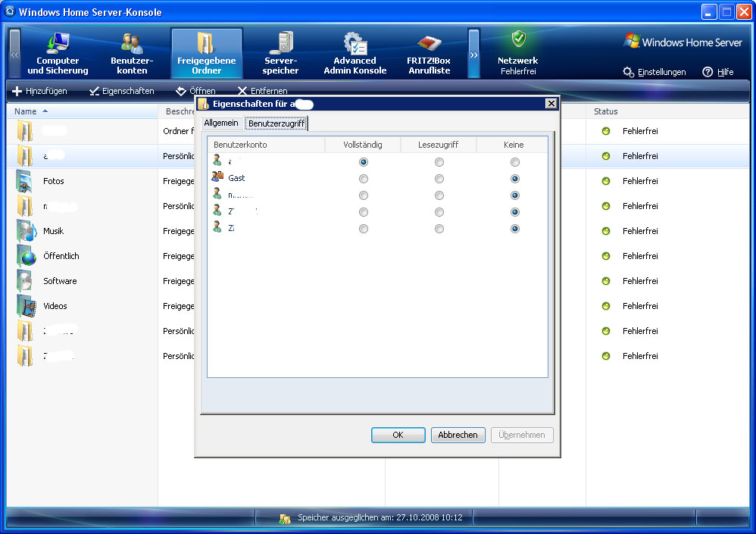Image resolution: width=756 pixels, height=534 pixels.
Task: Click the Gast user account icon
Action: pos(217,177)
